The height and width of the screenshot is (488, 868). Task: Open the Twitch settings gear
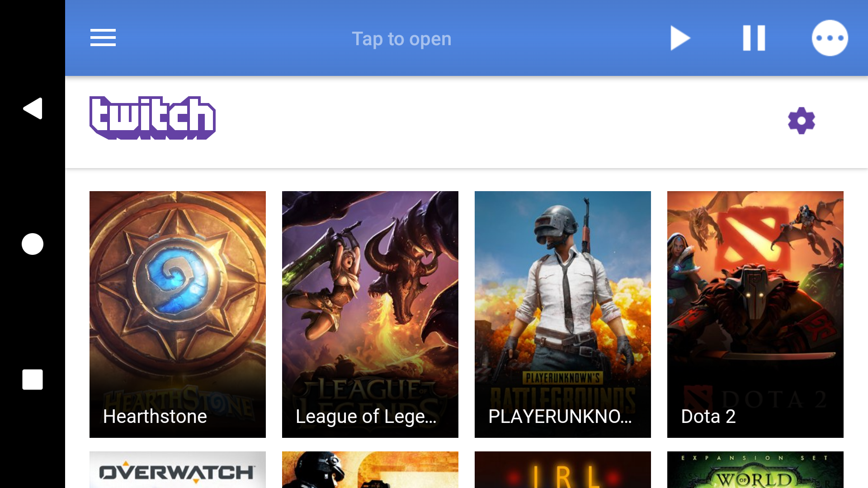tap(801, 121)
